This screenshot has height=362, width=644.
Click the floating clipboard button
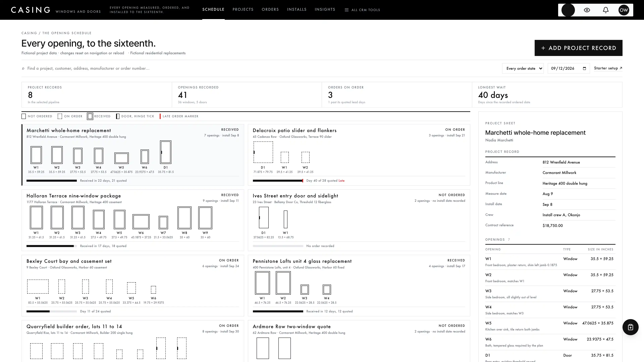(x=630, y=327)
